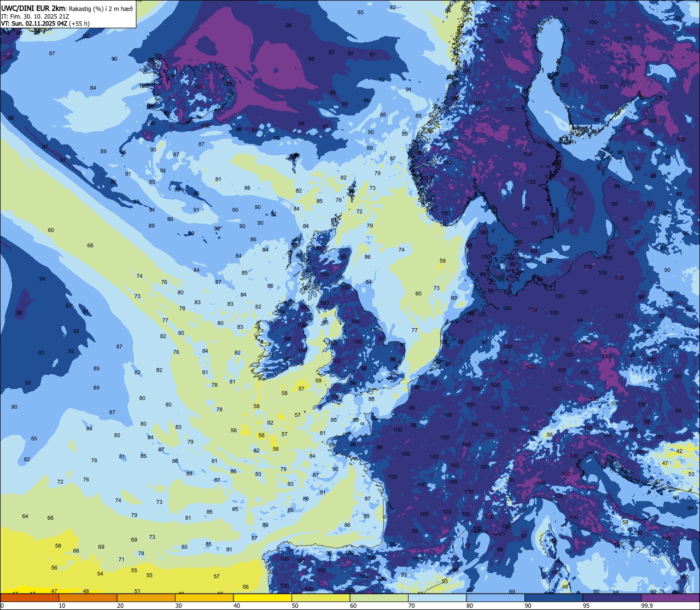
Task: Click the 40–50 bright yellow legend segment
Action: pyautogui.click(x=262, y=597)
